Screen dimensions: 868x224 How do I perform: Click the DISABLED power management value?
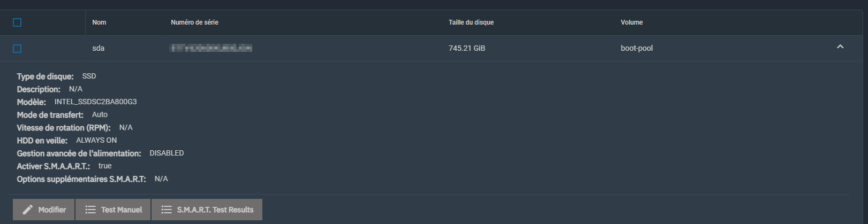coord(167,153)
